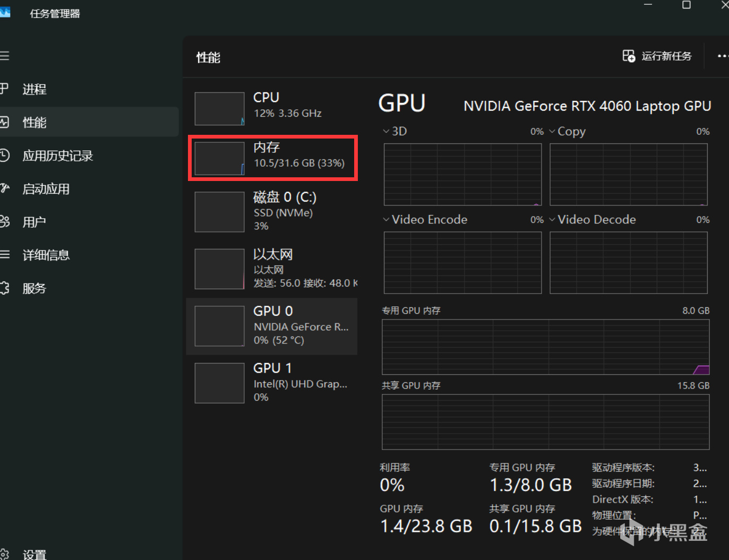Image resolution: width=729 pixels, height=560 pixels.
Task: Click the shared GPU memory (共享 GPU 内存) graph
Action: click(x=546, y=422)
